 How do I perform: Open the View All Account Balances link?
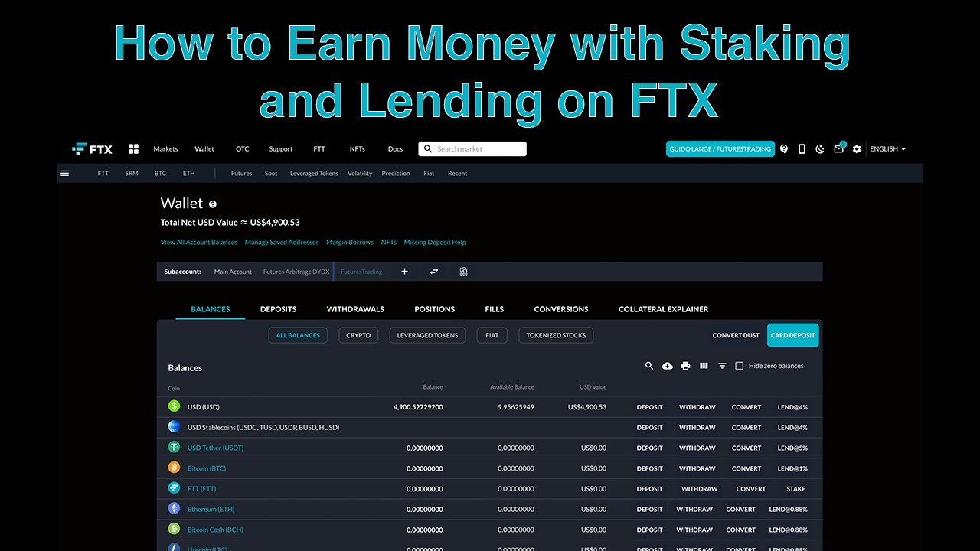pos(199,243)
